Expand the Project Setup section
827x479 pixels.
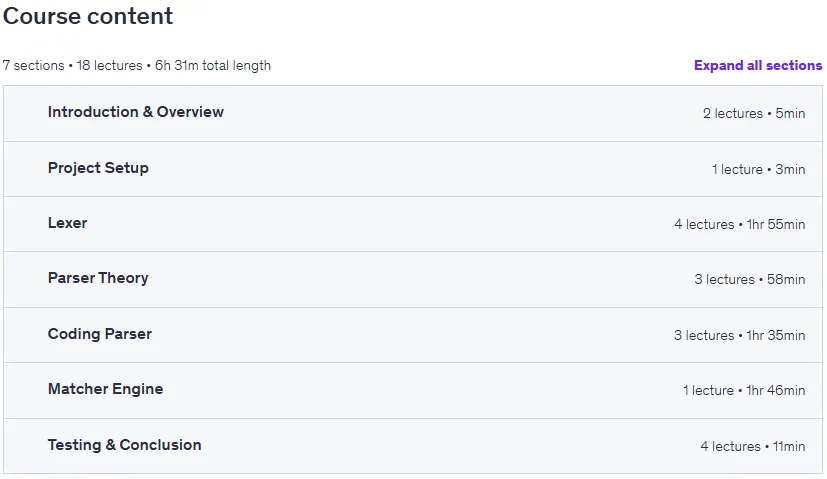pyautogui.click(x=412, y=169)
